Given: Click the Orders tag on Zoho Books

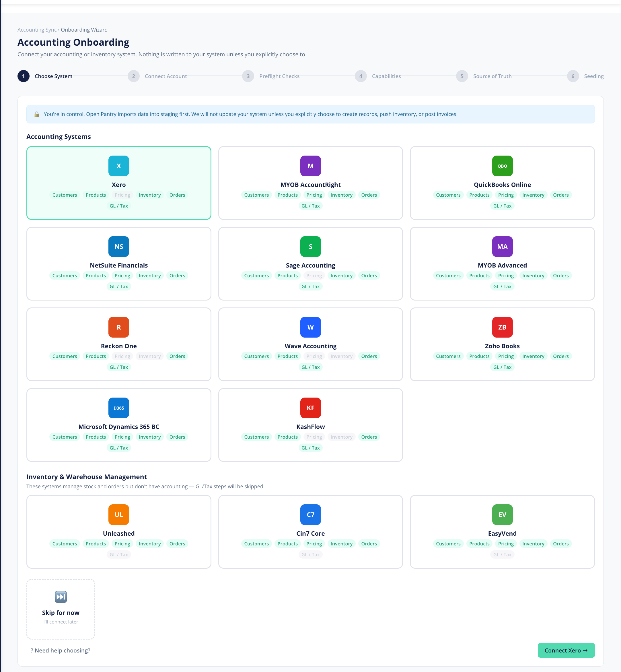Looking at the screenshot, I should 560,357.
